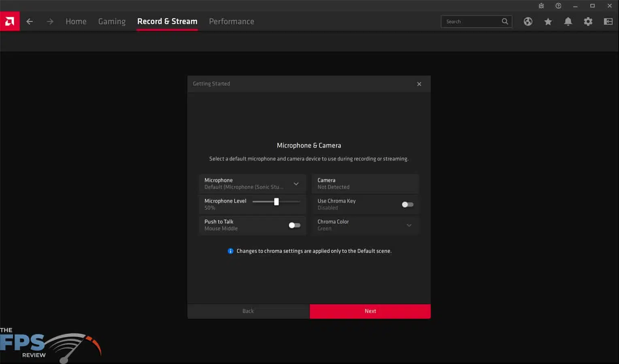This screenshot has height=364, width=619.
Task: Open help with the question mark icon
Action: click(x=558, y=6)
